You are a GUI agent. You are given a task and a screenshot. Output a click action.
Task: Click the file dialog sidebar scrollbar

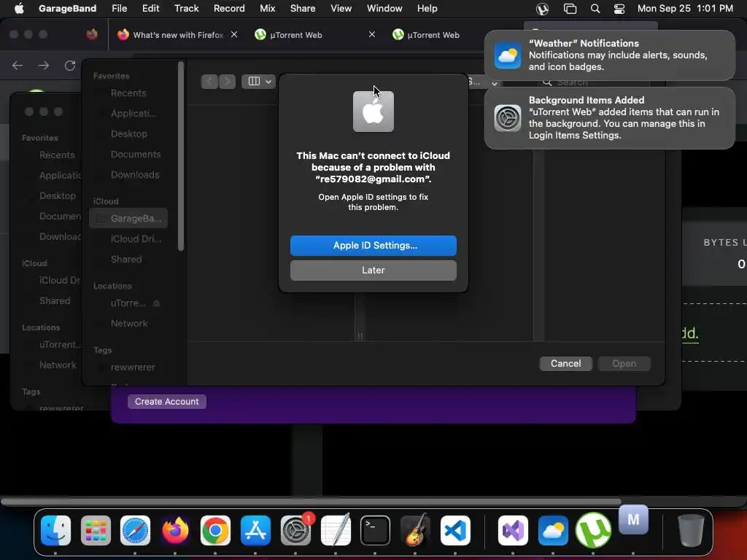point(181,156)
